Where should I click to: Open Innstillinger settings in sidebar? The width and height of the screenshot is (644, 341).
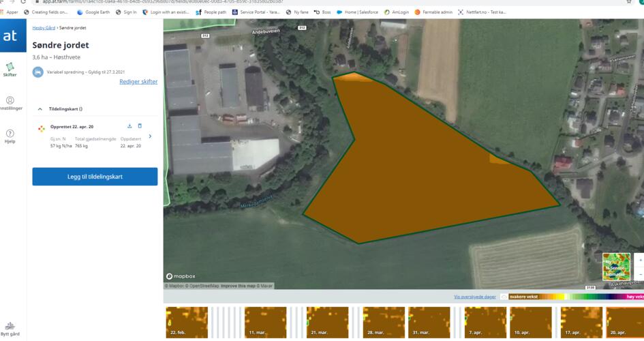pos(10,103)
